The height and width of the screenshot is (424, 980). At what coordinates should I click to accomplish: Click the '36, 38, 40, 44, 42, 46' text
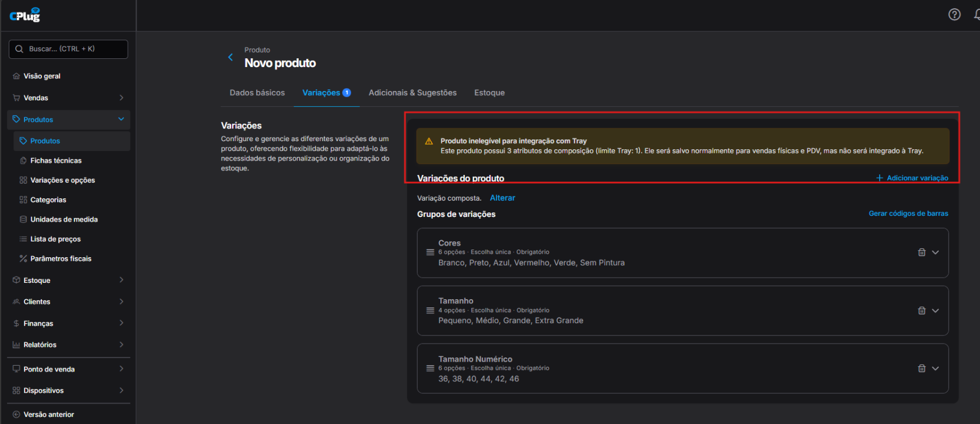[479, 379]
